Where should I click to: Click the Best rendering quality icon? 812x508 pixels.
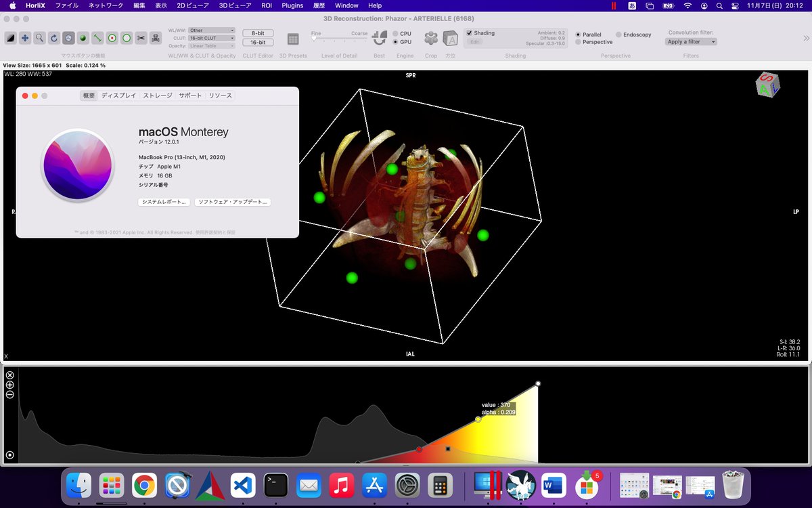point(380,39)
